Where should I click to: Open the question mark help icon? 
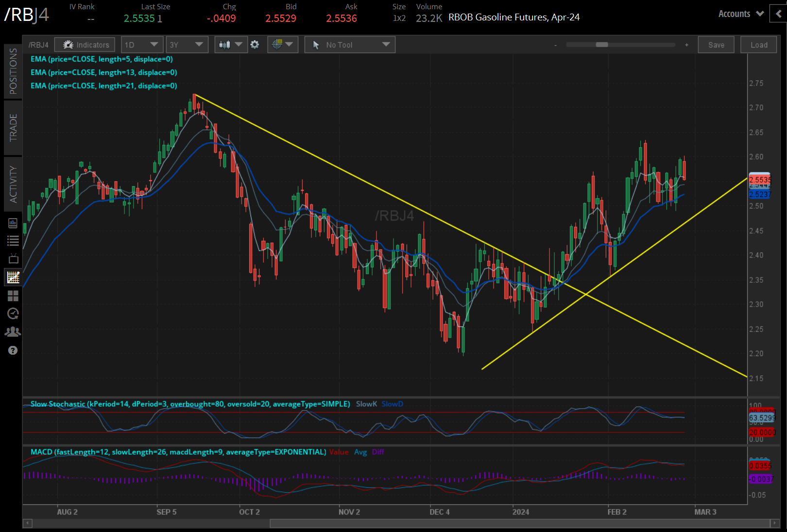pos(13,350)
